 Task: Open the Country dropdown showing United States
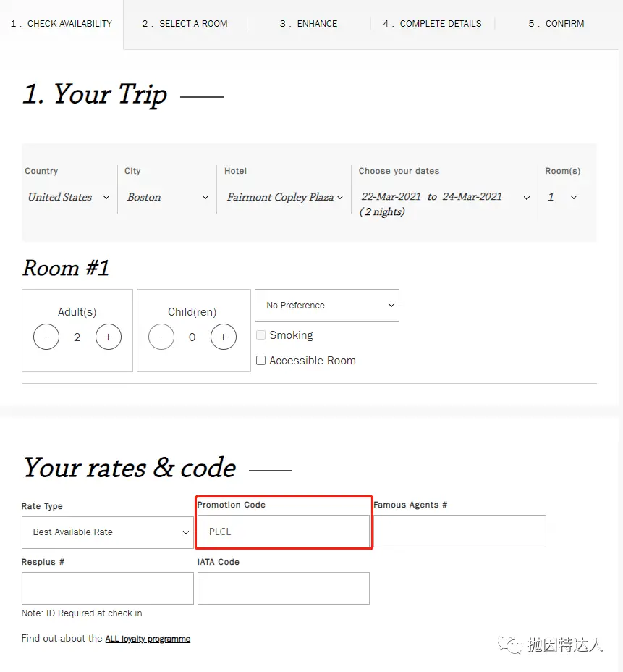pyautogui.click(x=69, y=197)
